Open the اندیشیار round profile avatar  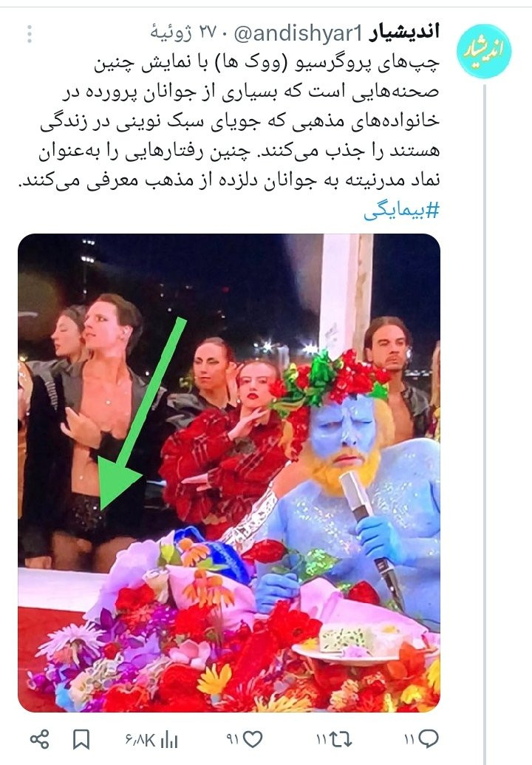click(x=484, y=51)
